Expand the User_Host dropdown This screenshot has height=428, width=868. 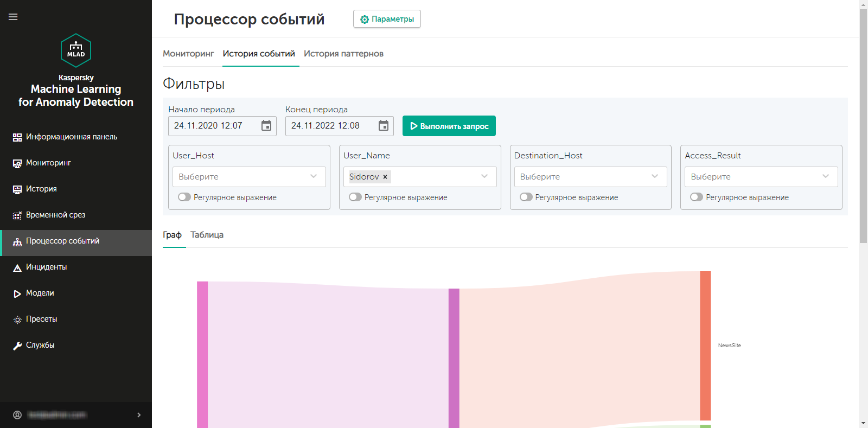pos(314,176)
